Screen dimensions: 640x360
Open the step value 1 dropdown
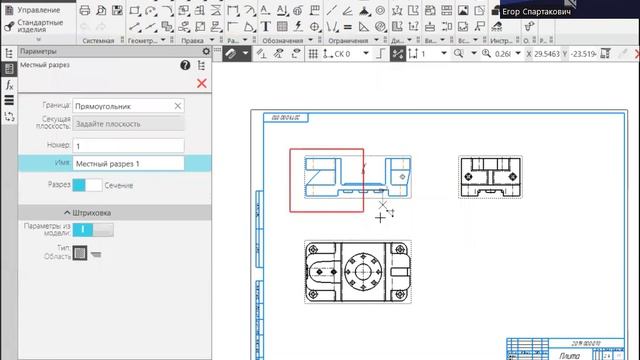tap(444, 53)
